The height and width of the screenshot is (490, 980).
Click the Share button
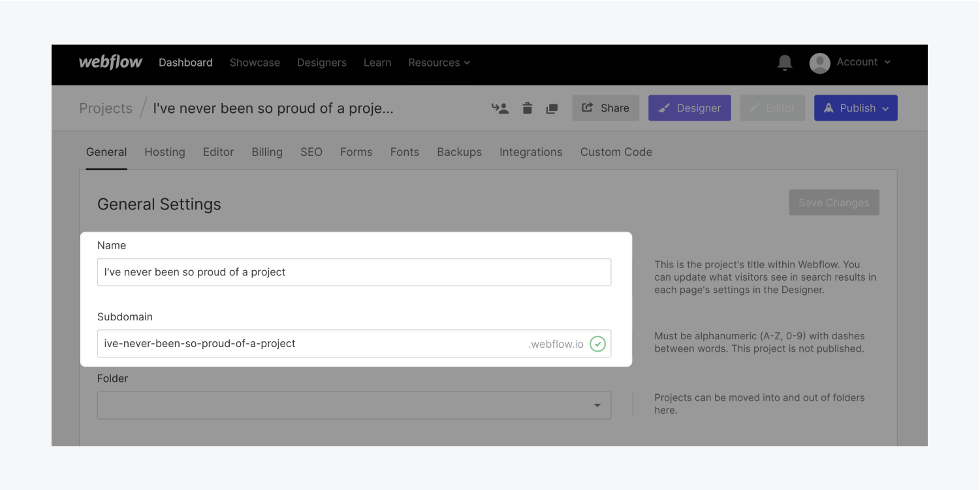pos(605,108)
